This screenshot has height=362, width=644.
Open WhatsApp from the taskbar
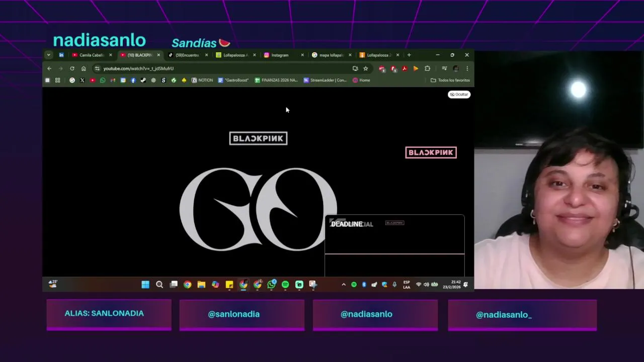coord(272,285)
